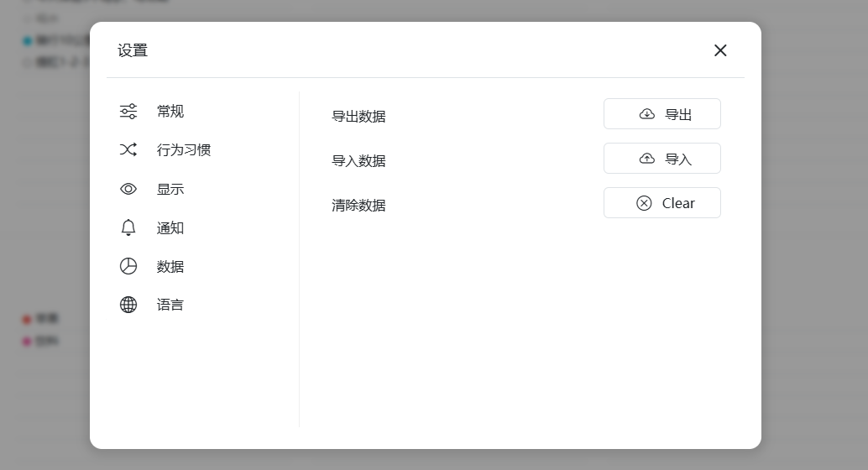Image resolution: width=868 pixels, height=470 pixels.
Task: Switch to the 行为习惯 settings section
Action: pyautogui.click(x=184, y=150)
